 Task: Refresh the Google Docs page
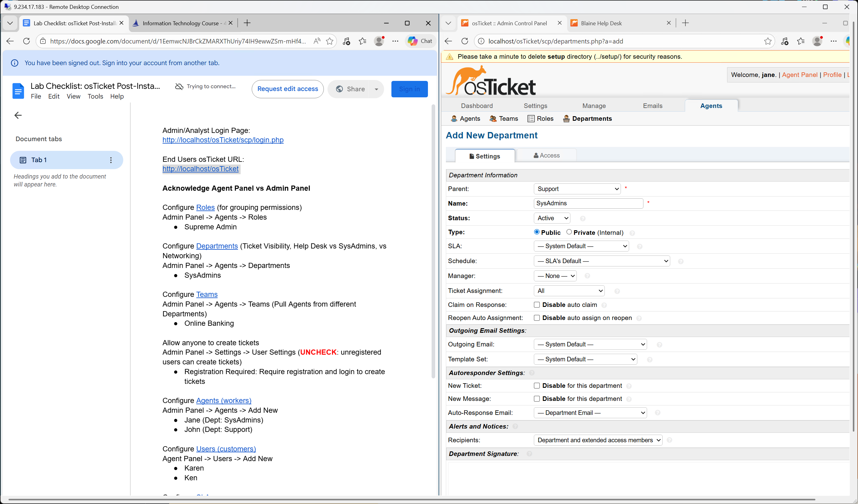(x=26, y=41)
